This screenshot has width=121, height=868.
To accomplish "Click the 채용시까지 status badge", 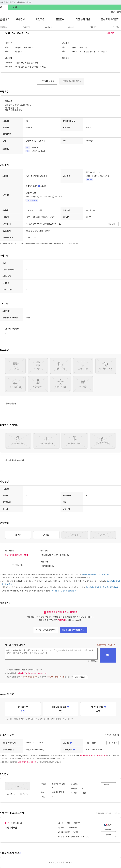I will point(111,33).
